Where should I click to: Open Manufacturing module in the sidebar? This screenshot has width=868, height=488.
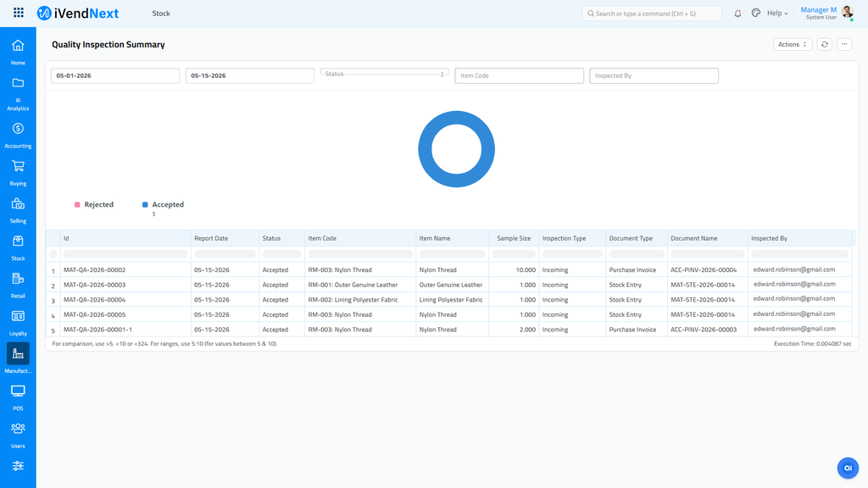(x=18, y=358)
